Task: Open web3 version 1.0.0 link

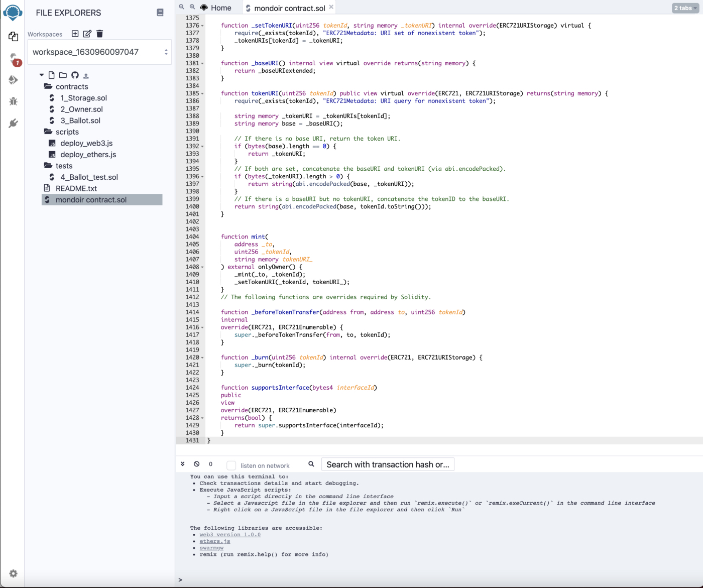Action: 230,535
